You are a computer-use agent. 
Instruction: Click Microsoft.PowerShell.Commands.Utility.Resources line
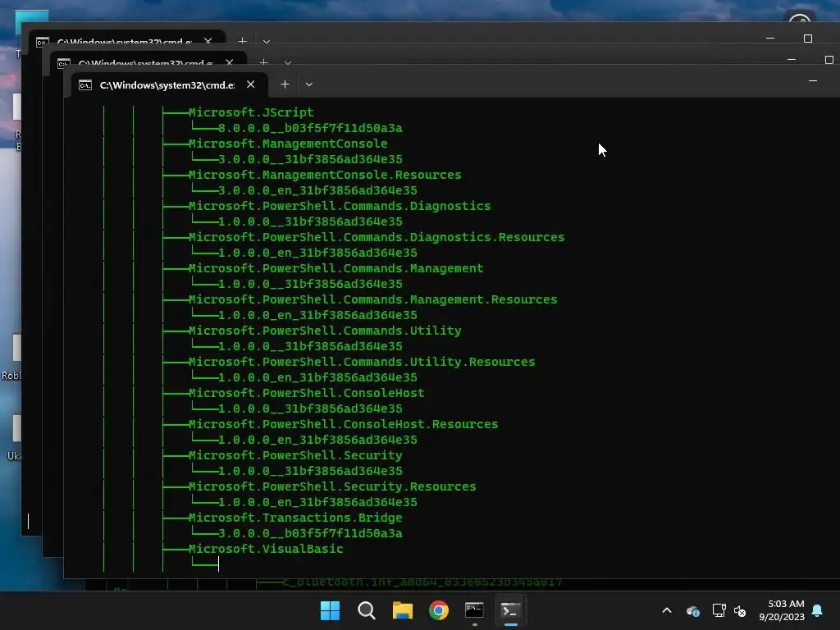click(x=362, y=362)
